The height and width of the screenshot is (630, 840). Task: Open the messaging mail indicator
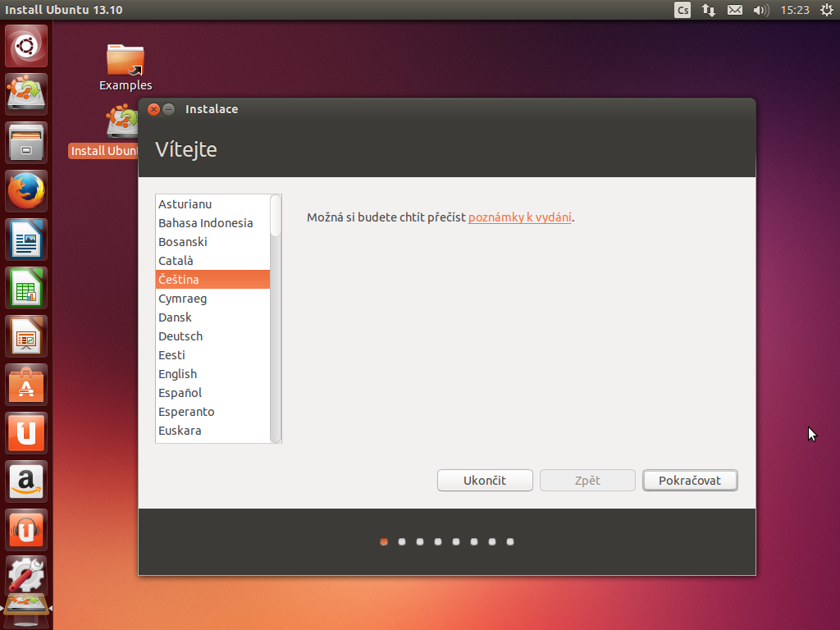pyautogui.click(x=734, y=10)
